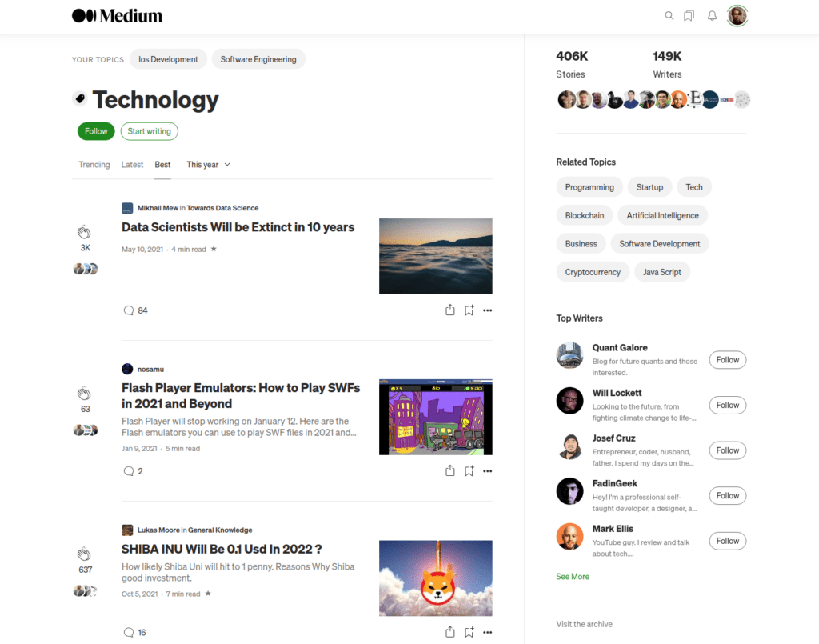Click the Start writing button
Image resolution: width=819 pixels, height=644 pixels.
click(150, 131)
